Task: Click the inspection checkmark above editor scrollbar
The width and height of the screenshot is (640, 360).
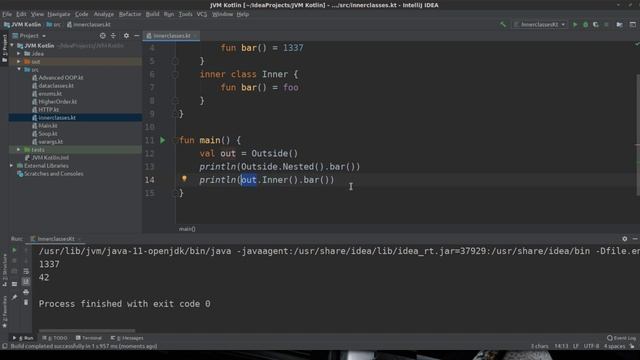Action: [x=637, y=44]
